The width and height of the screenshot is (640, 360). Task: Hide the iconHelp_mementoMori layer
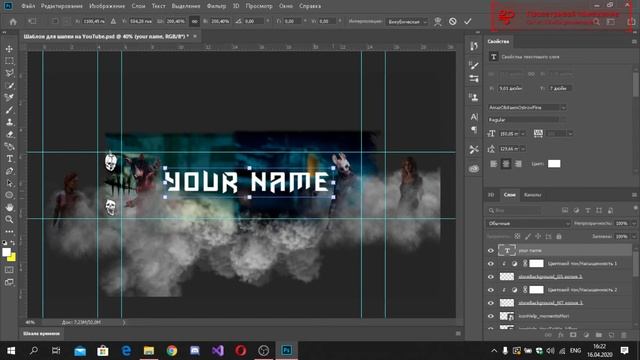491,316
